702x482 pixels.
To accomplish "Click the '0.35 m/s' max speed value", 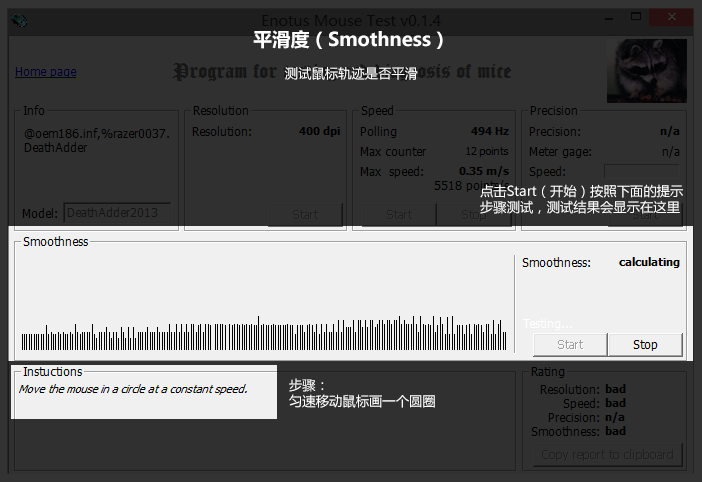I will pyautogui.click(x=484, y=171).
